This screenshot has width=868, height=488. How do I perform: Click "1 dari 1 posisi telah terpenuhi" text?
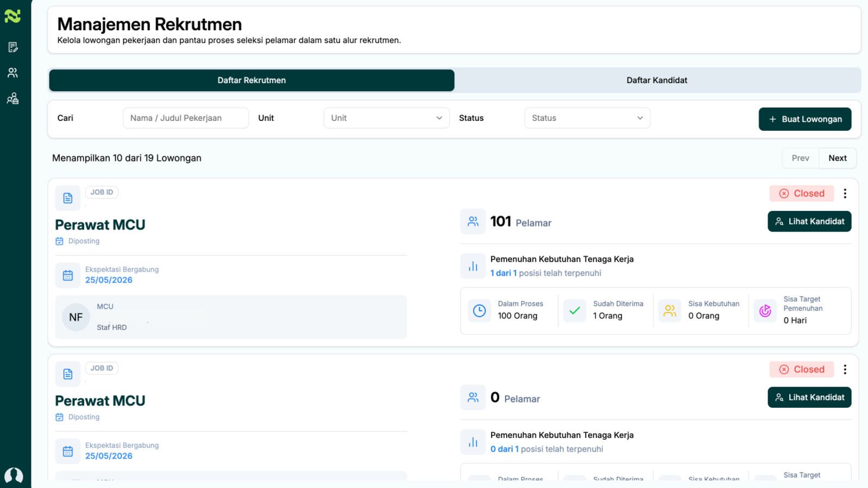[546, 273]
